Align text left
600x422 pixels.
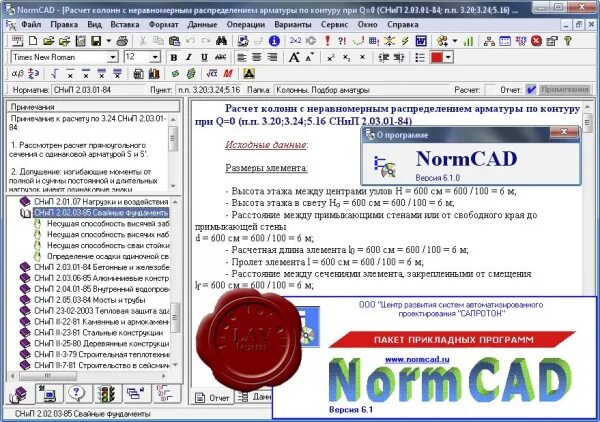(241, 57)
